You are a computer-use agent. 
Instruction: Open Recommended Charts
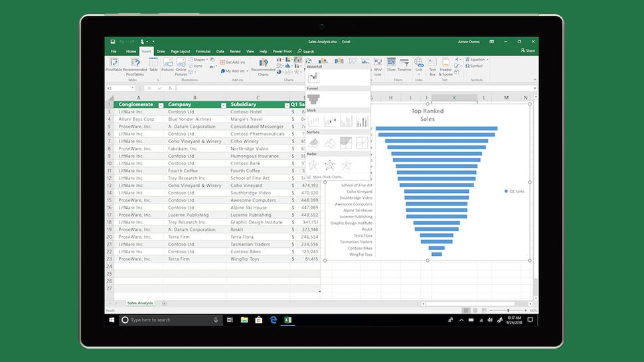point(264,66)
